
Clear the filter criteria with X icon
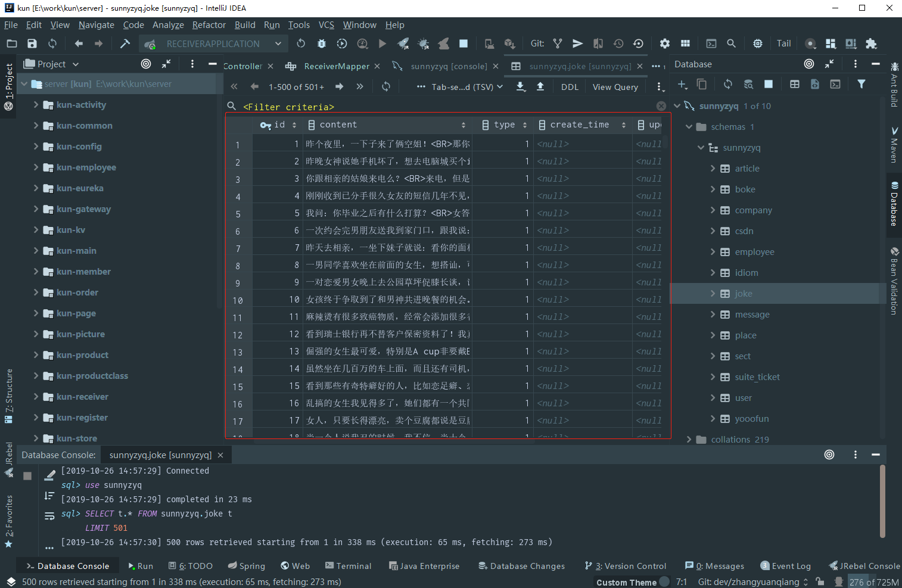(x=661, y=106)
